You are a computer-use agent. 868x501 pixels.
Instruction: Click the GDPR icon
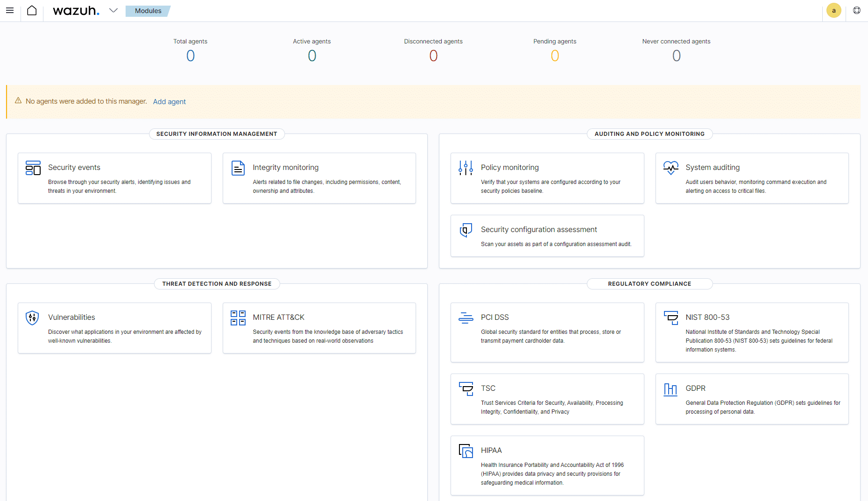670,389
